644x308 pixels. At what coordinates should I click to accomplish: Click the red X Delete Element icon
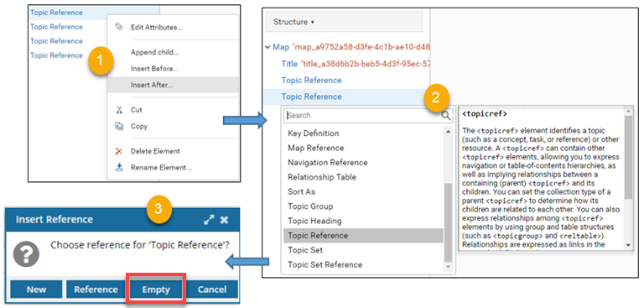click(x=119, y=151)
